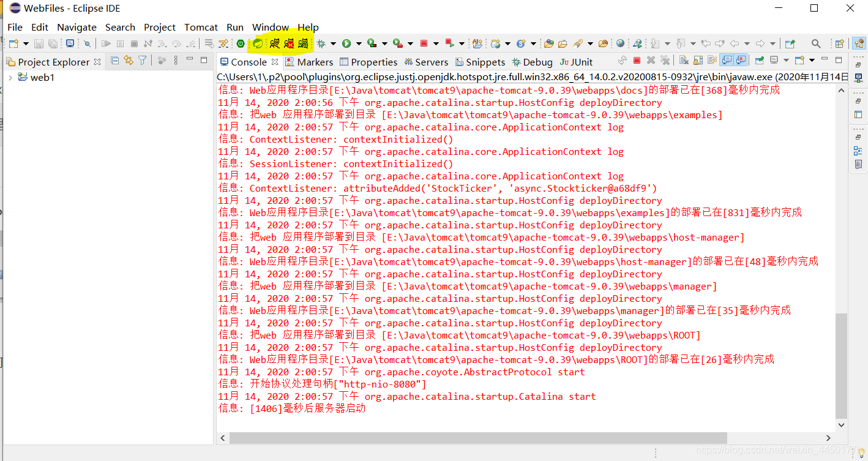Open the Search menu
Screen dimensions: 868x461
tap(120, 27)
